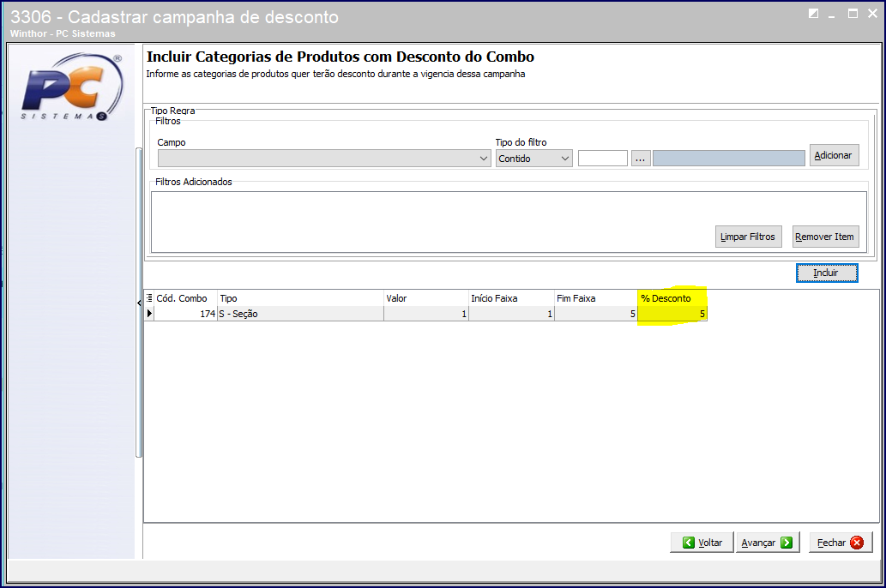The width and height of the screenshot is (886, 588).
Task: Click the ellipsis lookup button
Action: [x=640, y=159]
